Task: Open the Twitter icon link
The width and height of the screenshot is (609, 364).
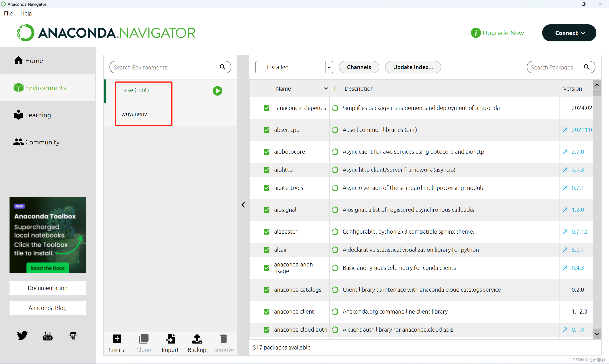Action: coord(22,335)
